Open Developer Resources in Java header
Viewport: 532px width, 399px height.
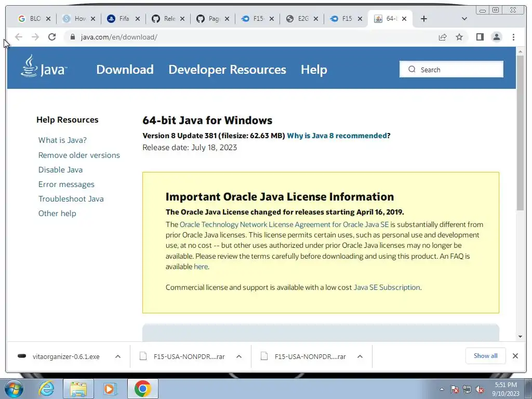[x=228, y=70]
